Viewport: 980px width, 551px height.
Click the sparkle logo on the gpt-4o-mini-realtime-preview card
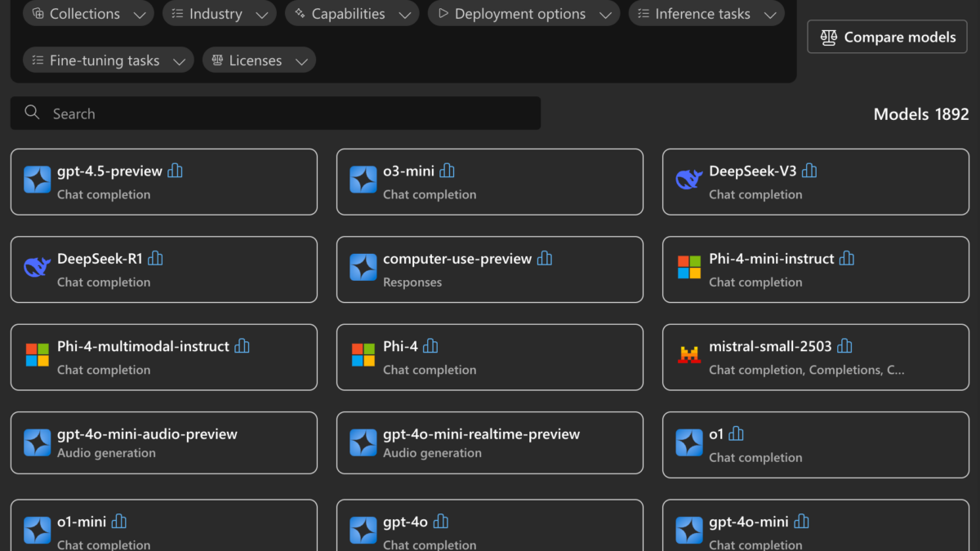tap(363, 442)
